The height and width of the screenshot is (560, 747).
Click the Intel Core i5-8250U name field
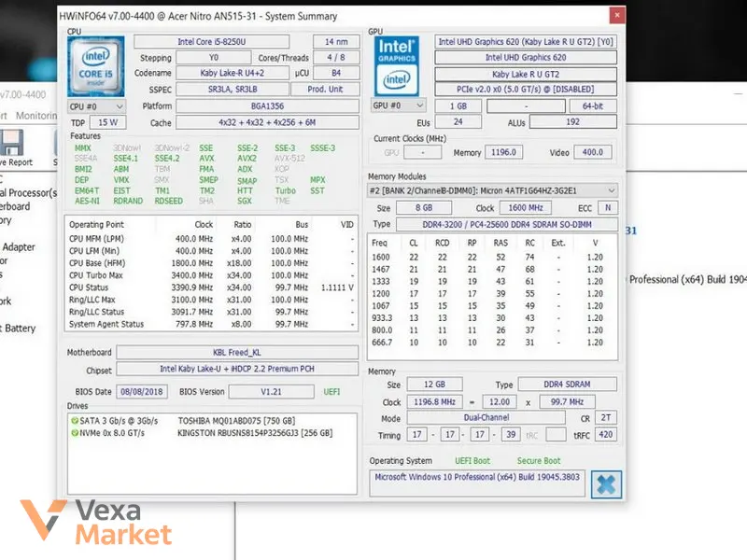[212, 42]
